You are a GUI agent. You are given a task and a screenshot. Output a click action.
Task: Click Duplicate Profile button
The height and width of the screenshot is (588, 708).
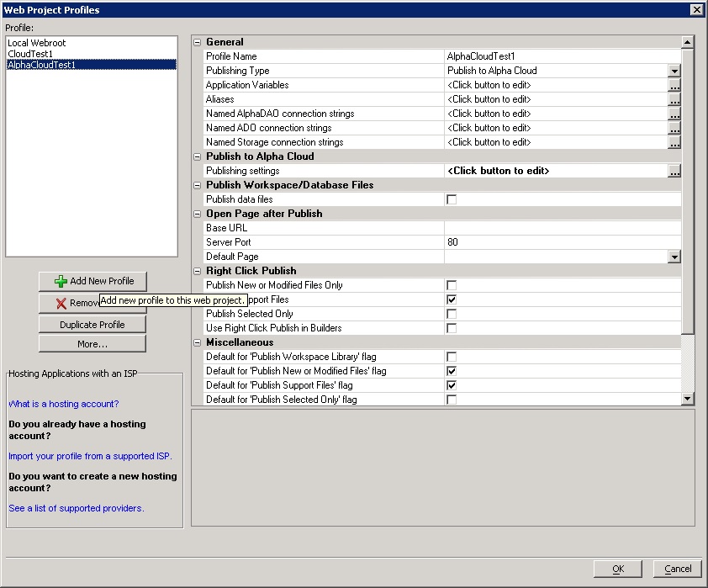[x=92, y=325]
